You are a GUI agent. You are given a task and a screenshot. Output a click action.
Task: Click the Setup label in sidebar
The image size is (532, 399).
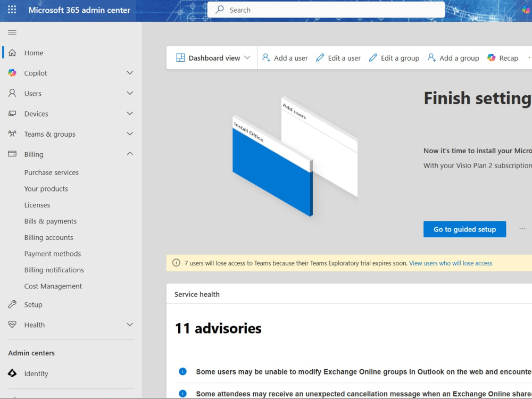pyautogui.click(x=33, y=305)
